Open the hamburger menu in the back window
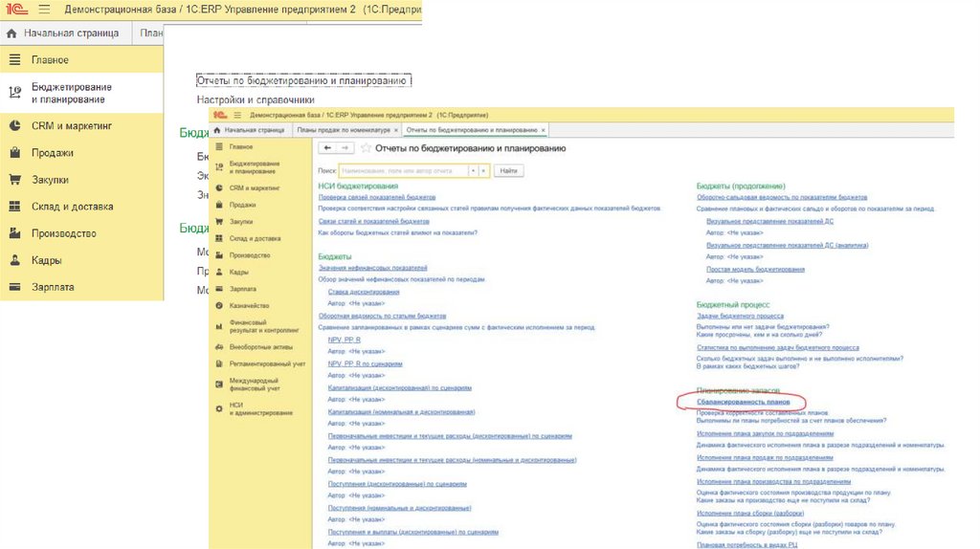This screenshot has height=549, width=980. (x=44, y=10)
